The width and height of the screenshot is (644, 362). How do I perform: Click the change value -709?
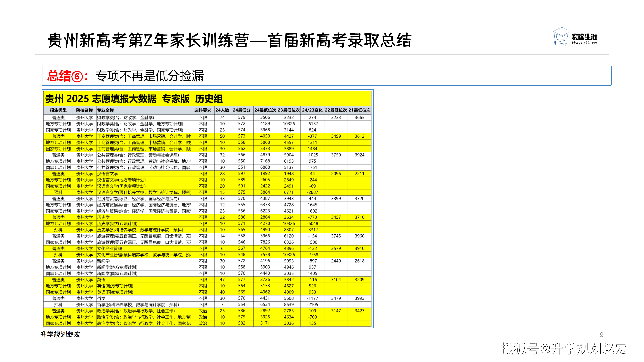(x=312, y=317)
